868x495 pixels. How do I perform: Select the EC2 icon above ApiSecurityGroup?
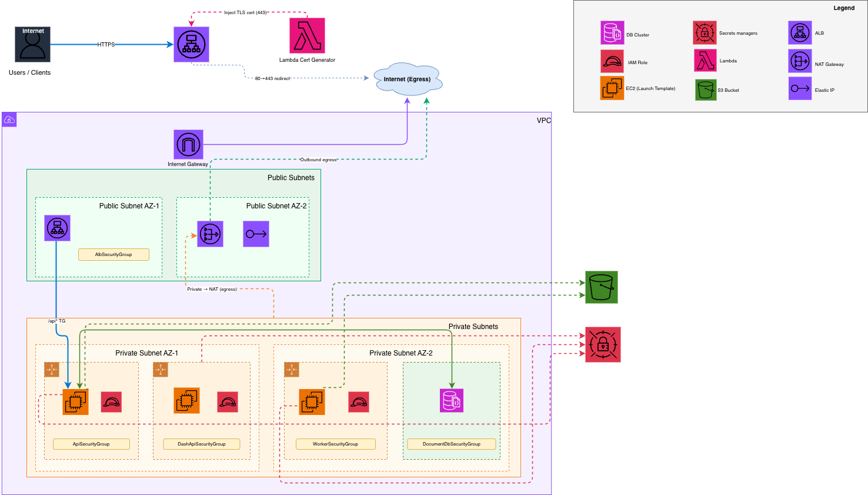(75, 401)
